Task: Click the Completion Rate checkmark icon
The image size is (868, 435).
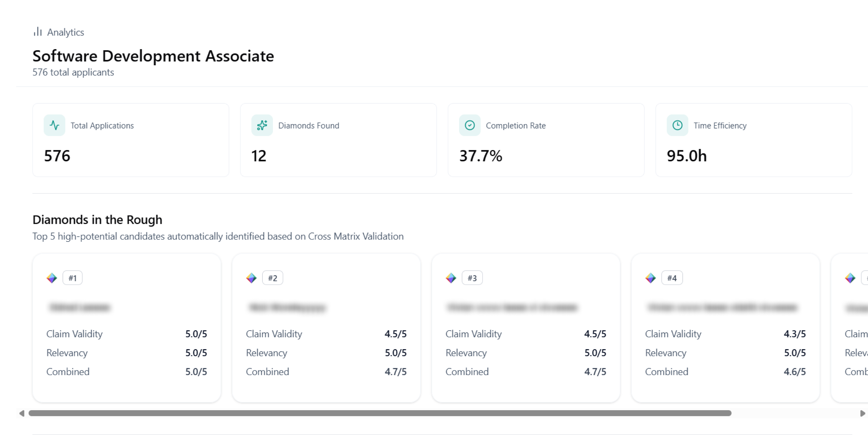Action: click(x=469, y=125)
